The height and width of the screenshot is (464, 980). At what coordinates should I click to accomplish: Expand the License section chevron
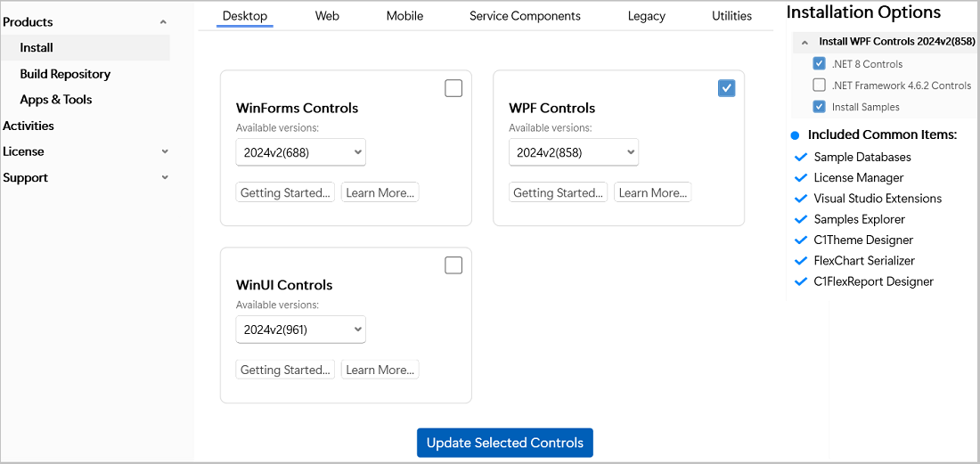165,151
